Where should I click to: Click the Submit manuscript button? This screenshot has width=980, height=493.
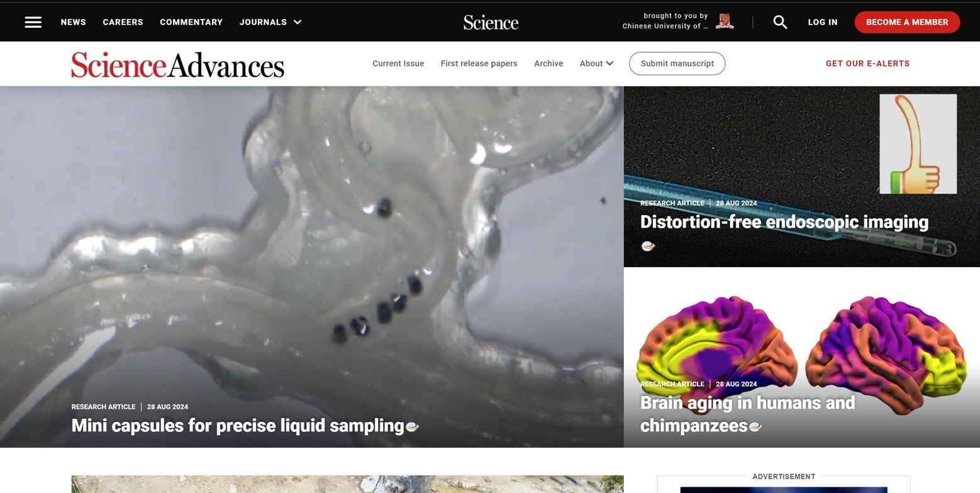(x=677, y=64)
